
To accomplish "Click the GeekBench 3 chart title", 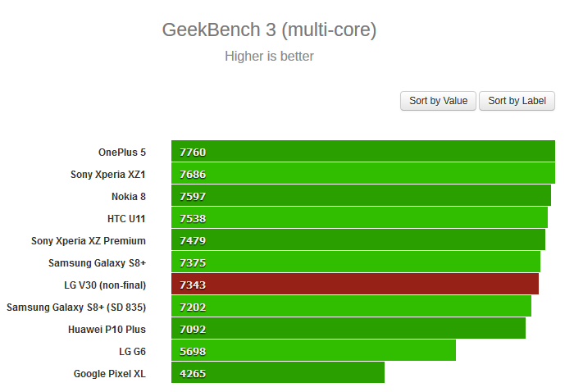I will pos(270,30).
